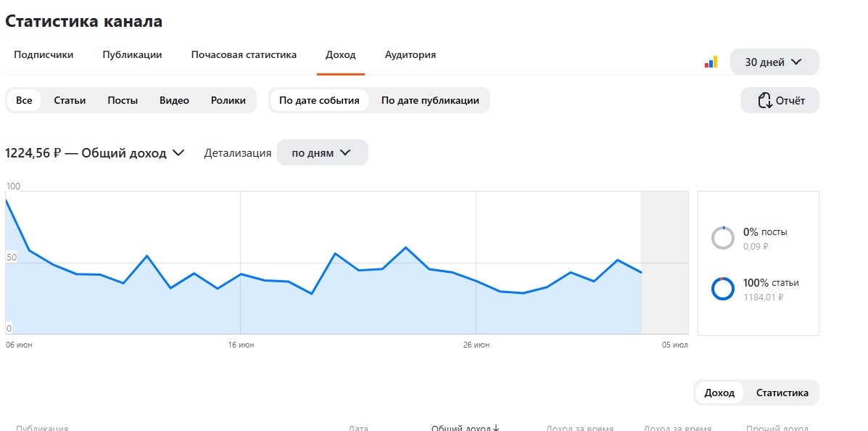The width and height of the screenshot is (868, 431).
Task: Click the 0% посты legend entry
Action: tap(765, 232)
